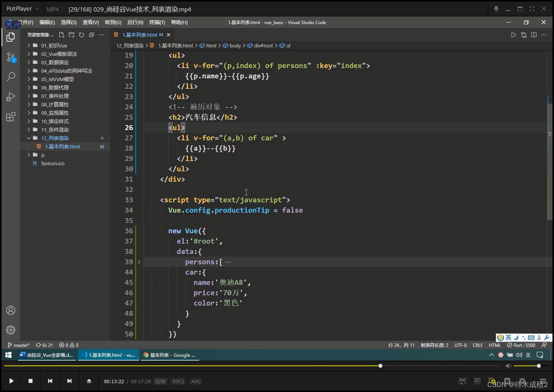Open the 帮助(H) menu
The image size is (554, 392).
click(x=179, y=23)
